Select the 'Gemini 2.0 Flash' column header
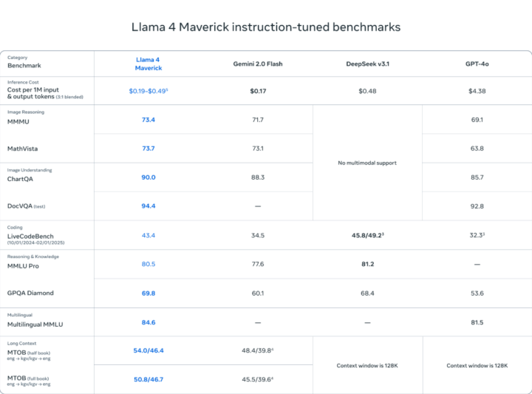The width and height of the screenshot is (532, 394). tap(258, 64)
